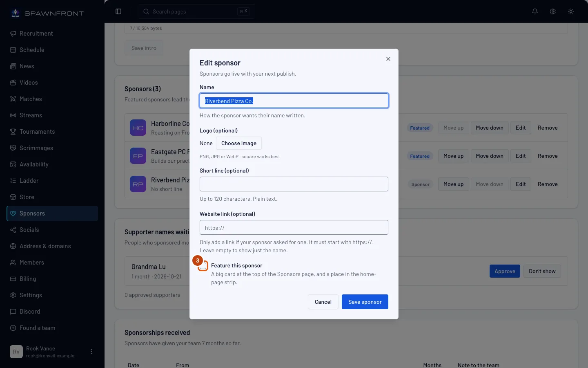Open Matches in sidebar
The image size is (588, 368).
[52, 99]
